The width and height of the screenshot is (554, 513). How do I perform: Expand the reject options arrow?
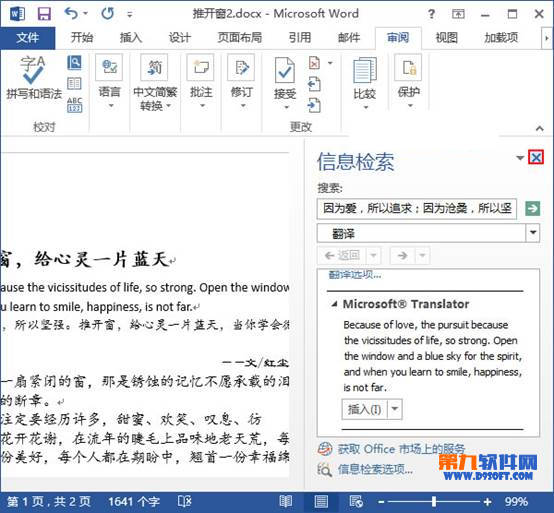pyautogui.click(x=330, y=63)
